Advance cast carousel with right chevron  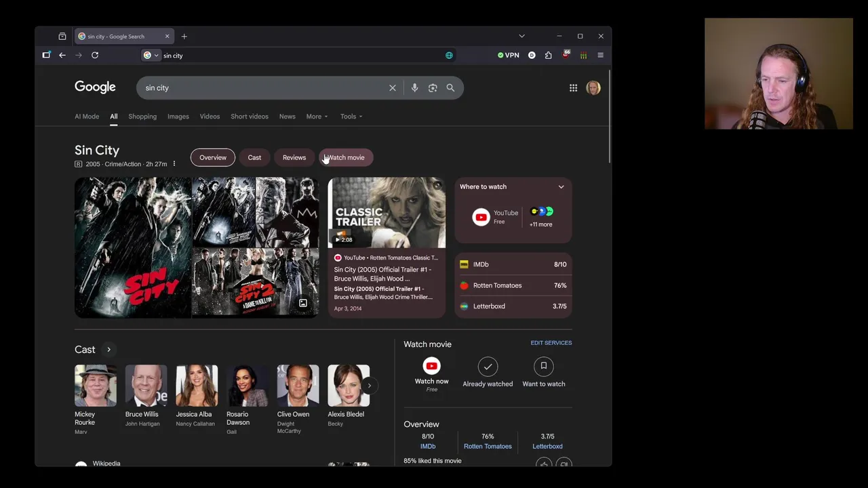[370, 386]
